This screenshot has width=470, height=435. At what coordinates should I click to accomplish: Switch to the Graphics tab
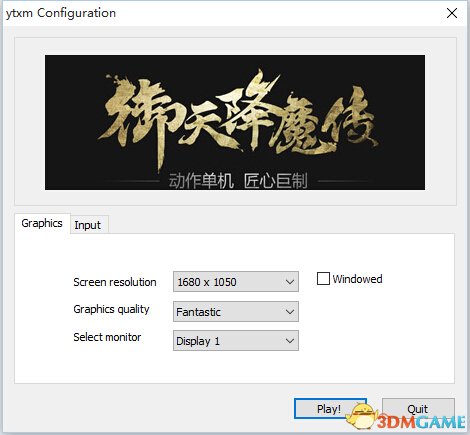click(x=42, y=223)
